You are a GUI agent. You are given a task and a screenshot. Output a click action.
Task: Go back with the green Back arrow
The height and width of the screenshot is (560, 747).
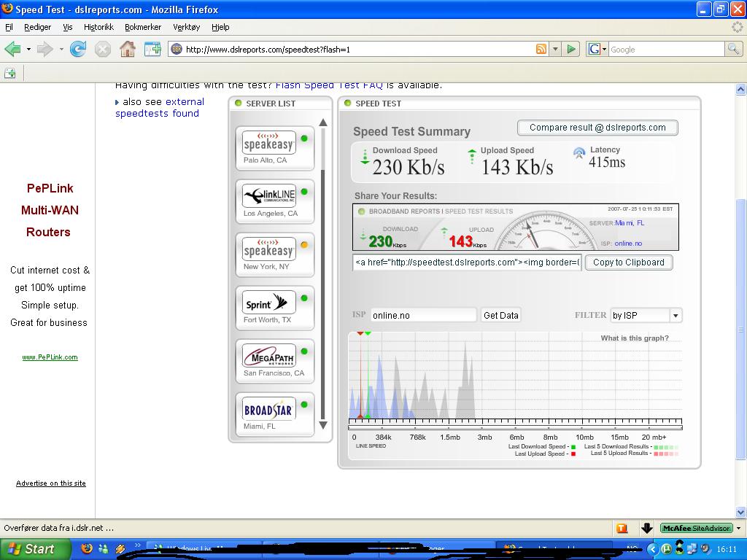click(13, 49)
